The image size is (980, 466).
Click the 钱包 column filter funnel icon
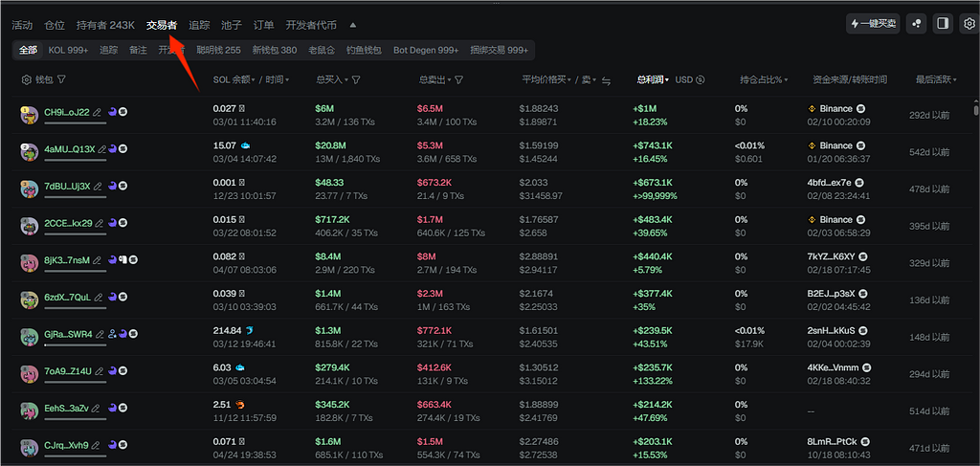[61, 80]
